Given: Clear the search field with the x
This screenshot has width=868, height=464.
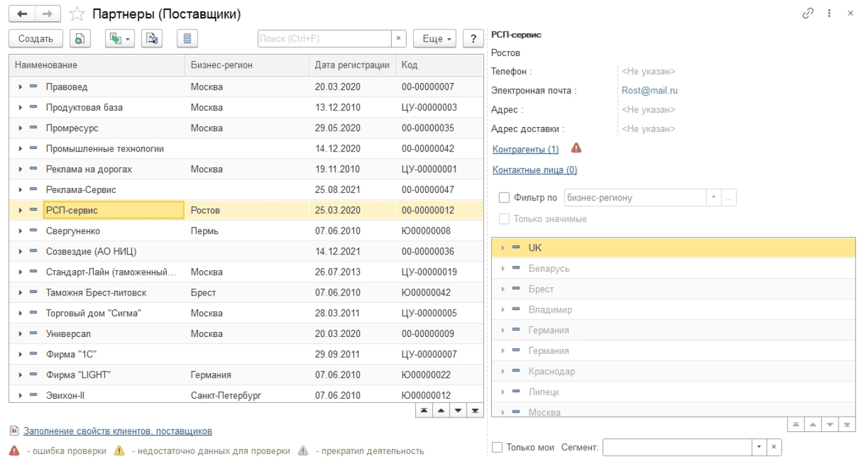Looking at the screenshot, I should 399,38.
